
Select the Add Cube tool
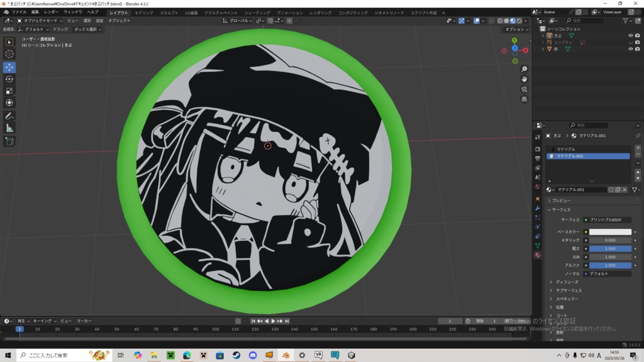9,141
